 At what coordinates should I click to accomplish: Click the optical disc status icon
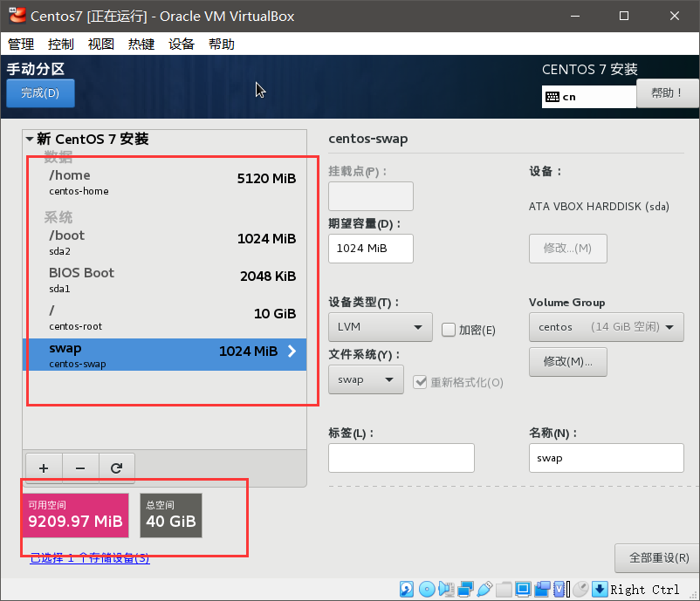click(427, 589)
